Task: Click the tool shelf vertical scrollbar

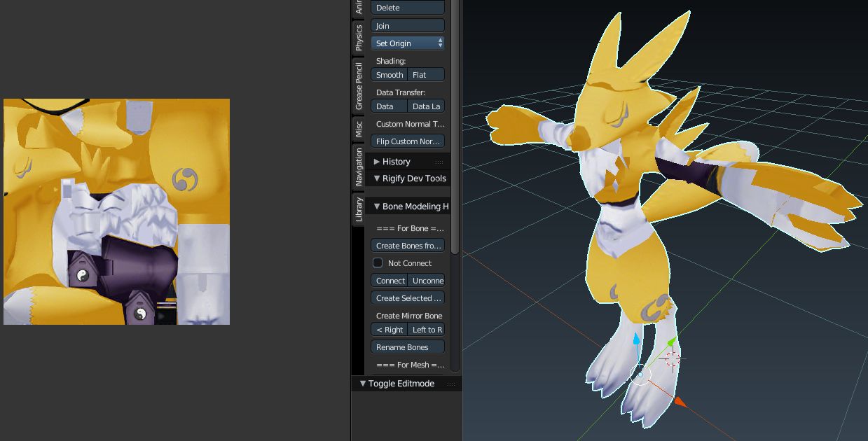Action: pyautogui.click(x=455, y=126)
